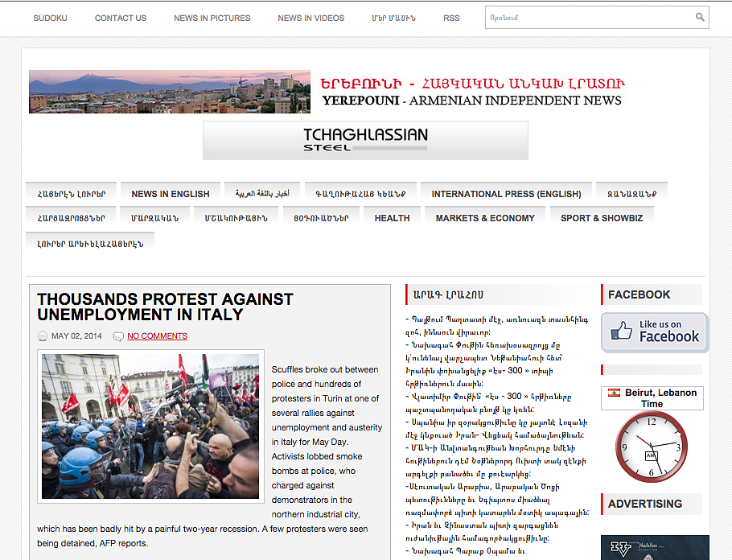The height and width of the screenshot is (560, 732).
Task: Select the ՀԱՅԵՐԷՆ ԼՈՒՐԵՐ category tab
Action: pyautogui.click(x=72, y=194)
